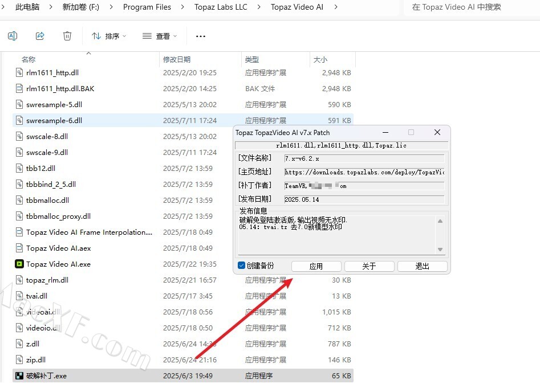Open the three-dot more options menu
Screen dimensions: 540x392
(x=201, y=36)
